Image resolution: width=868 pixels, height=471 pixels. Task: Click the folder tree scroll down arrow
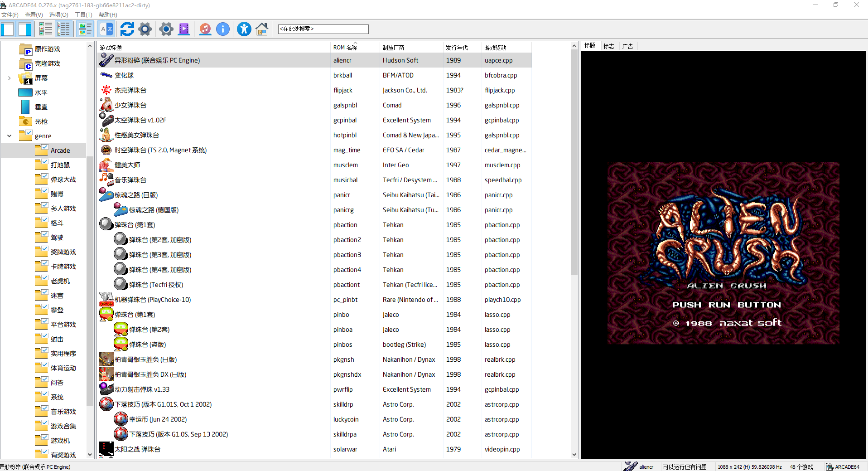tap(90, 455)
